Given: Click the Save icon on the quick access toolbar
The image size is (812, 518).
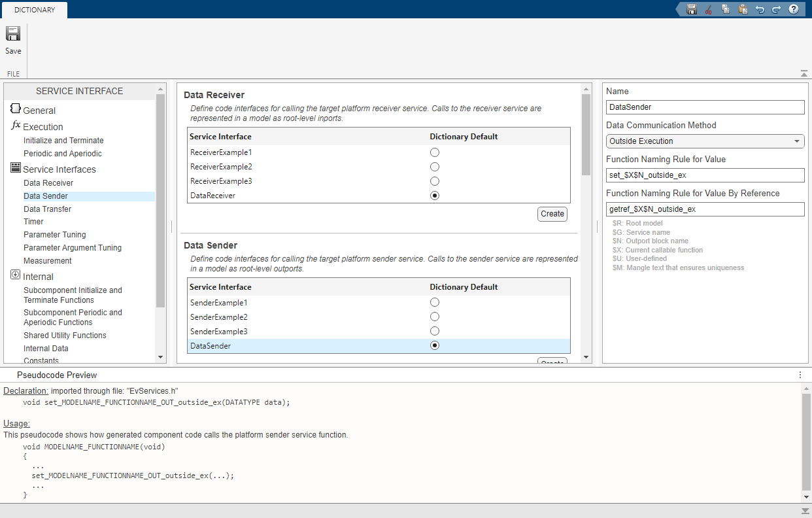Looking at the screenshot, I should [x=692, y=9].
